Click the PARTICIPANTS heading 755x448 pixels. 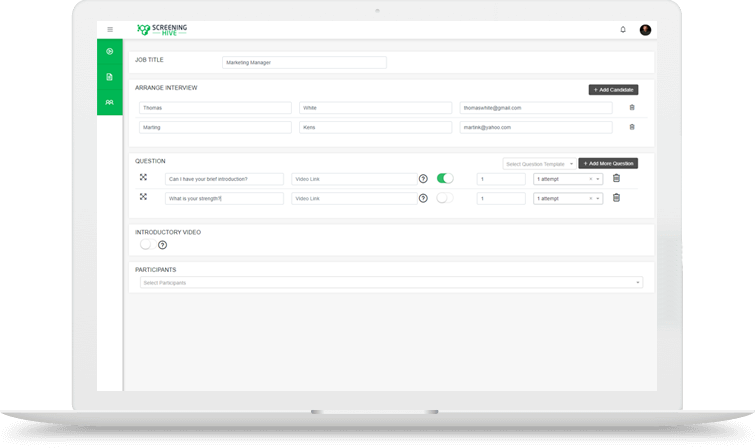156,270
